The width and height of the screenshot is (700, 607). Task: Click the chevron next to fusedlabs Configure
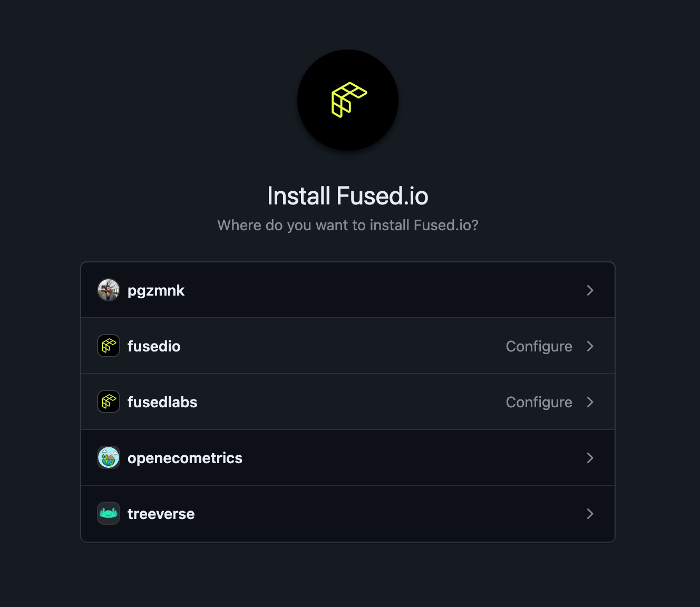coord(590,402)
